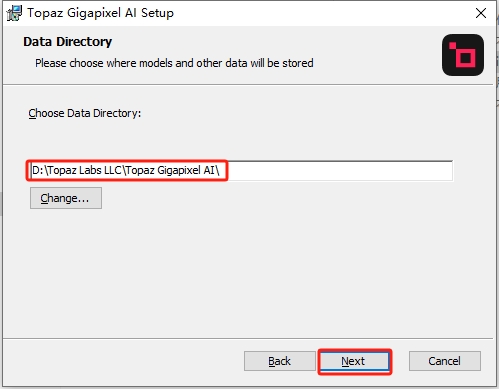Screen dimensions: 499x389
Task: Click the empty right side of the path field
Action: (x=340, y=171)
